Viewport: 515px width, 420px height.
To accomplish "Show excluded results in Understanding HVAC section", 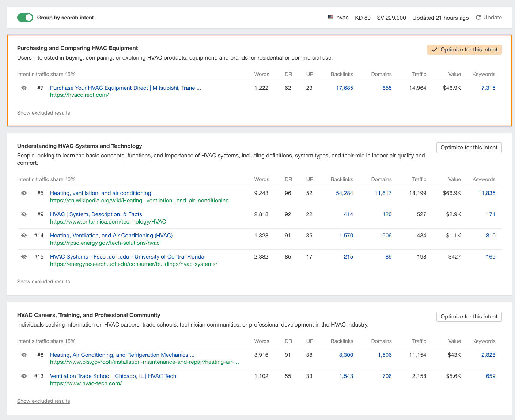I will pyautogui.click(x=43, y=282).
